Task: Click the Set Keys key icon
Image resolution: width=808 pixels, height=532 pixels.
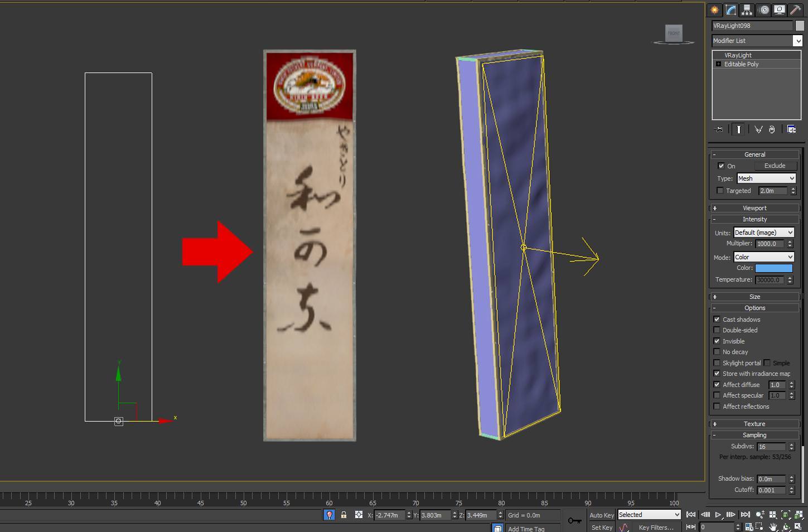Action: tap(574, 521)
